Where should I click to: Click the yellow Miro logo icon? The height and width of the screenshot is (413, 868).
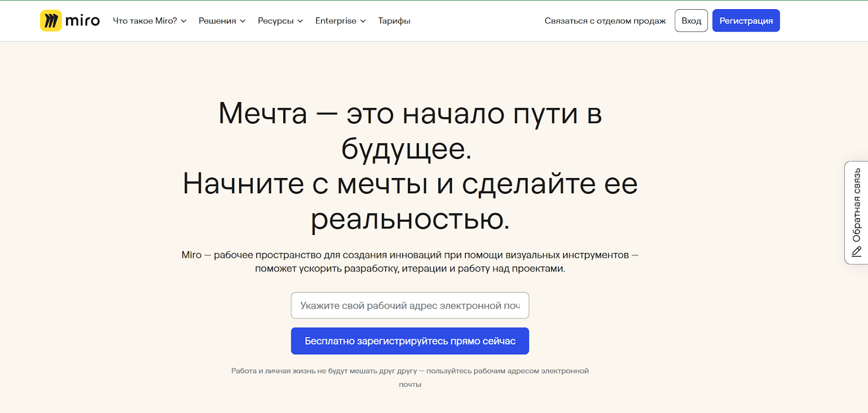point(50,21)
